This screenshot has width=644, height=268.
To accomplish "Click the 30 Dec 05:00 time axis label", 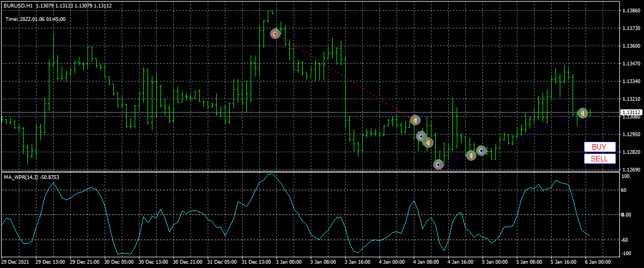I will tap(119, 262).
